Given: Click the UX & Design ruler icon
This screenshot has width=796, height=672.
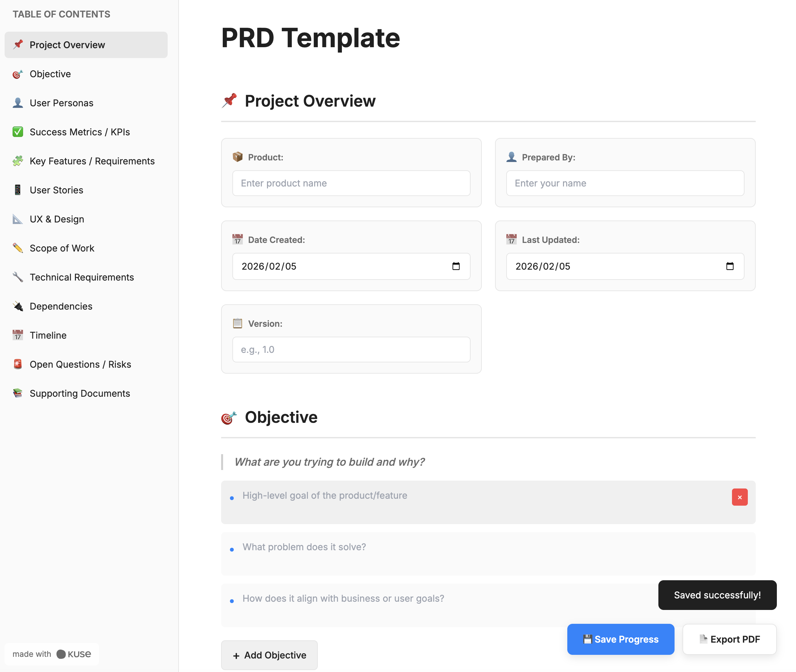Looking at the screenshot, I should click(17, 219).
